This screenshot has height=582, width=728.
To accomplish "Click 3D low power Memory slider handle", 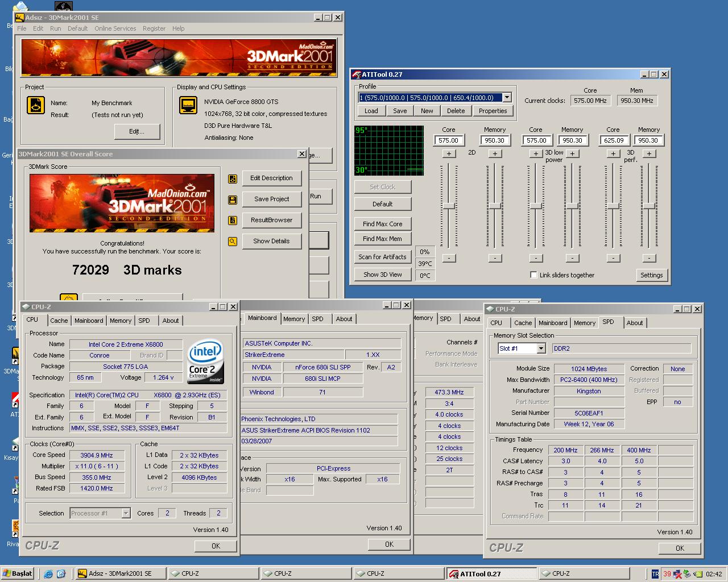I will coord(573,206).
